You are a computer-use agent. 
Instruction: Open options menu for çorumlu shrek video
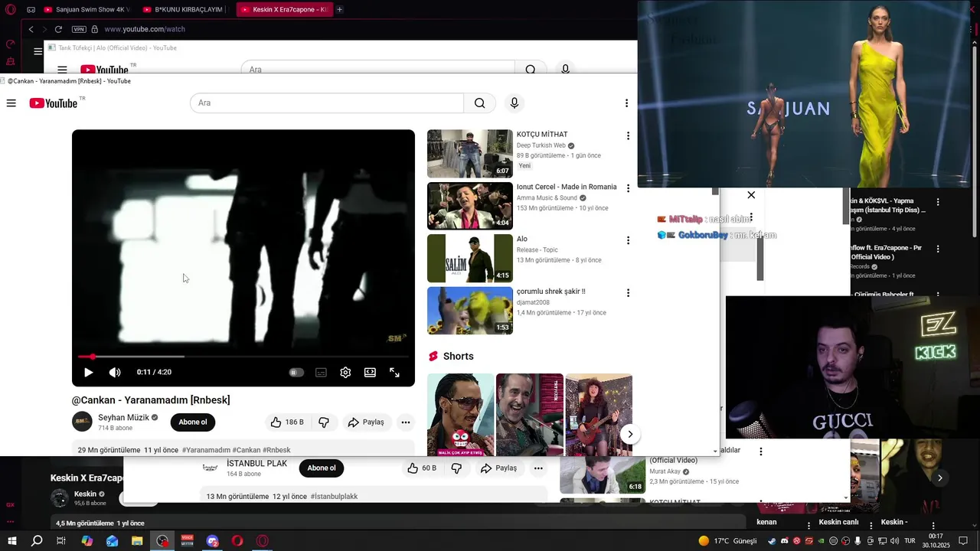(628, 293)
